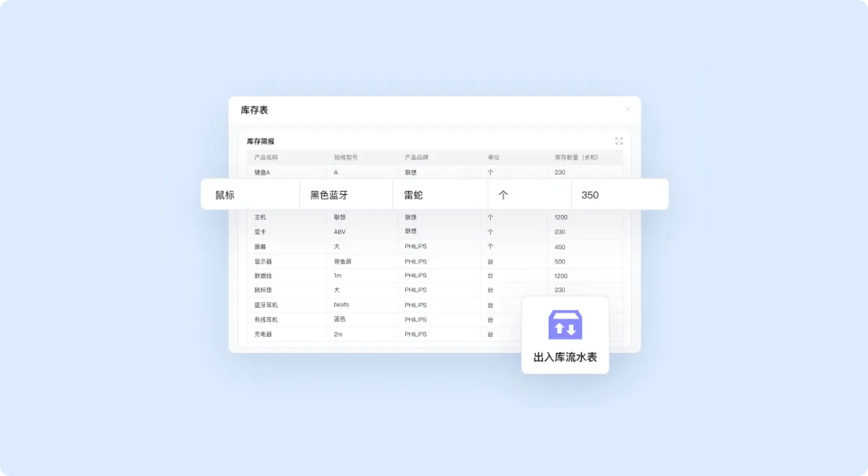This screenshot has width=868, height=476.
Task: Click 1200 quantity in 主机 row
Action: [x=561, y=217]
